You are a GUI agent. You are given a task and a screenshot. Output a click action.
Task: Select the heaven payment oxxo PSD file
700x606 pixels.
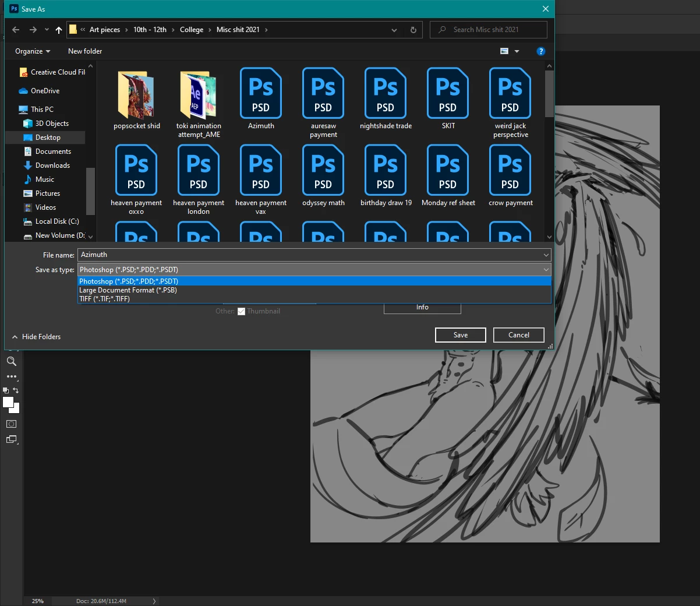pyautogui.click(x=136, y=180)
